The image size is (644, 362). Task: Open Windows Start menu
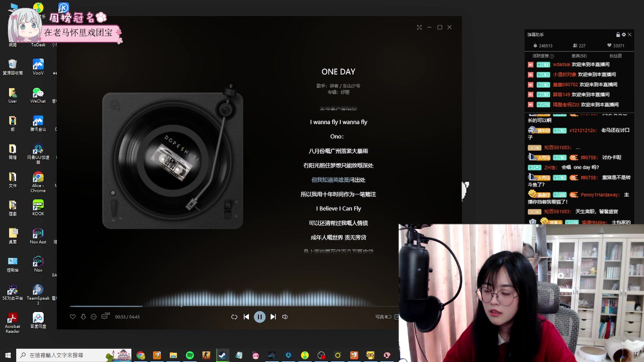coord(8,355)
